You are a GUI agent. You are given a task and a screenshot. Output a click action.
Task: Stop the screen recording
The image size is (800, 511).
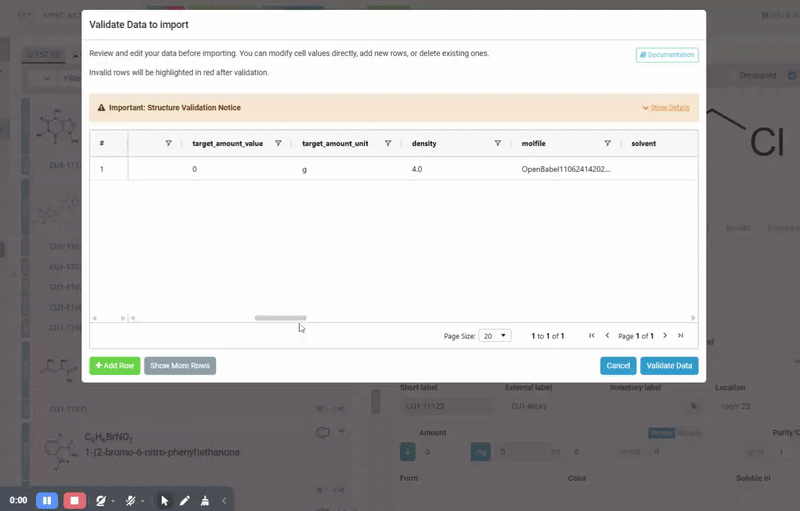pos(74,500)
